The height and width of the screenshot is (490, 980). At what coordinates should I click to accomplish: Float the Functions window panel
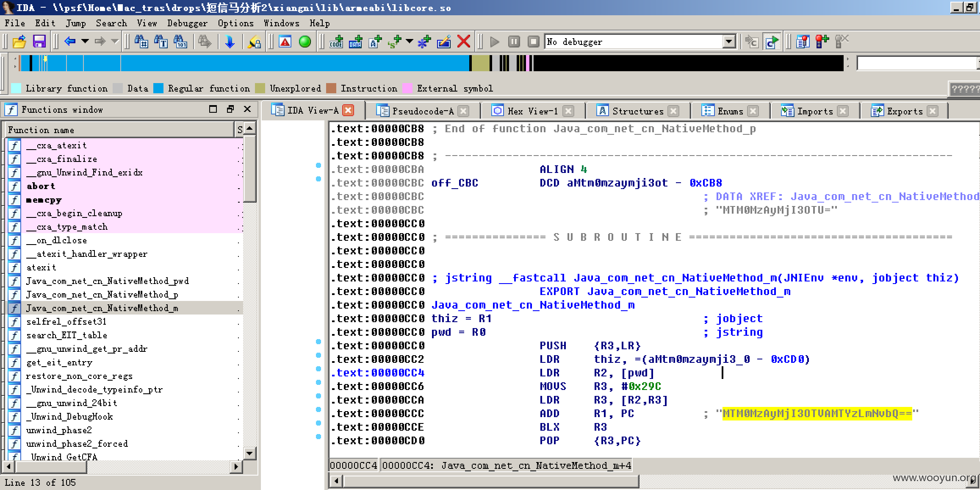pyautogui.click(x=230, y=109)
